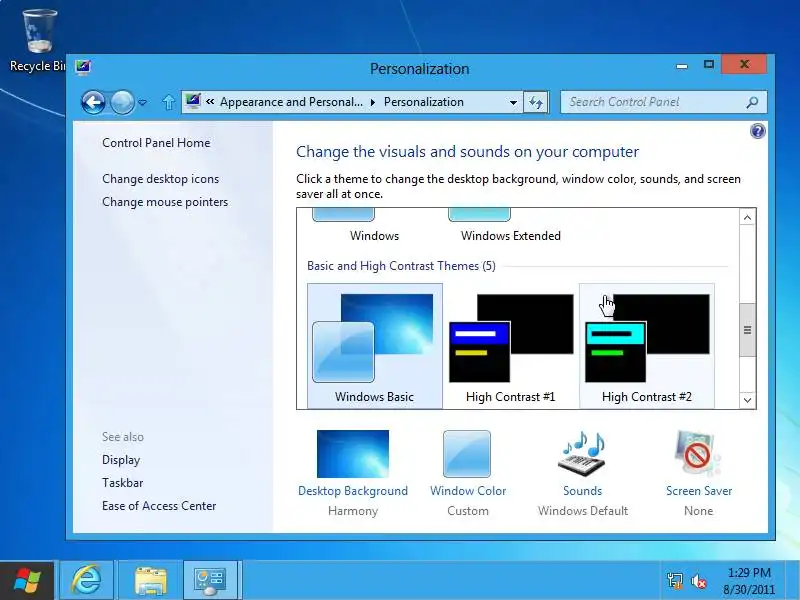Click the Sounds link text
Screen dimensions: 800x600
coord(583,491)
